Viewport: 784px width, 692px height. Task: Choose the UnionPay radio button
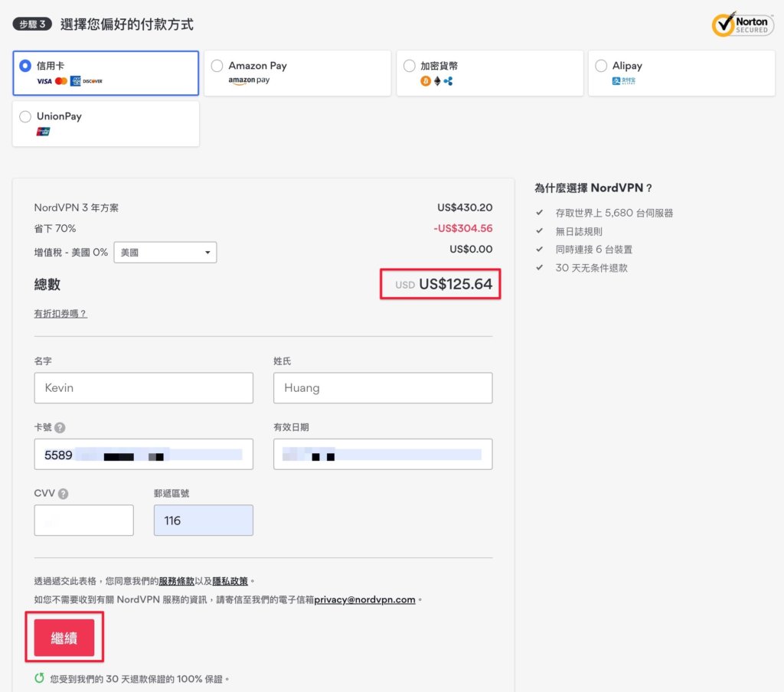click(x=25, y=116)
